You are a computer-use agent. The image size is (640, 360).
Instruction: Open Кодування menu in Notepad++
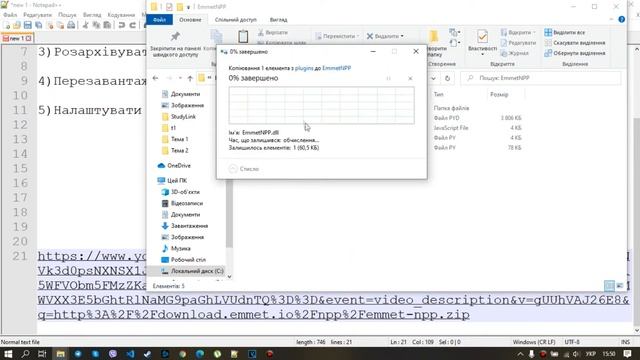(121, 15)
